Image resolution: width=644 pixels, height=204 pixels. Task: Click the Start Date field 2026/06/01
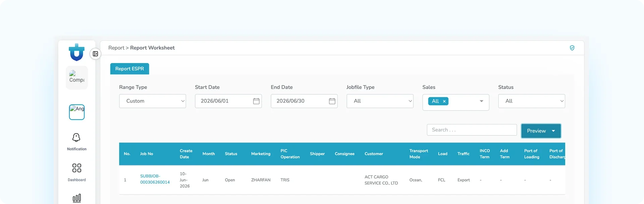click(228, 101)
